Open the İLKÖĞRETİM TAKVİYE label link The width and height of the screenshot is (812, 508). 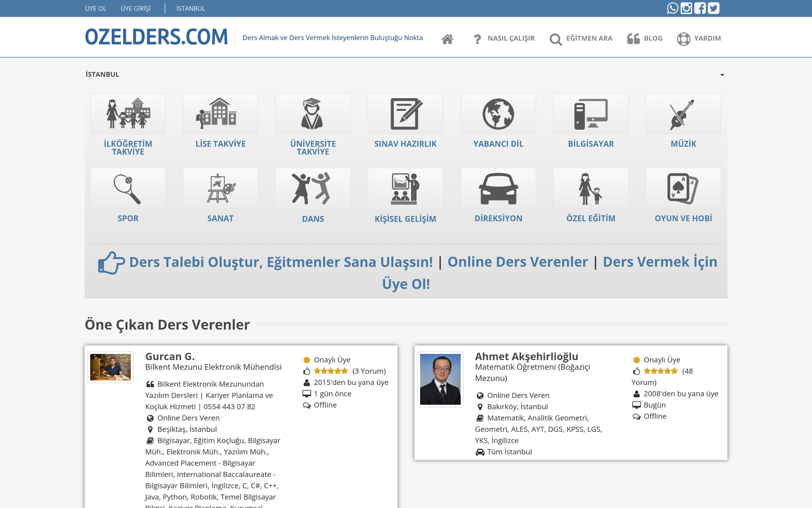coord(128,148)
